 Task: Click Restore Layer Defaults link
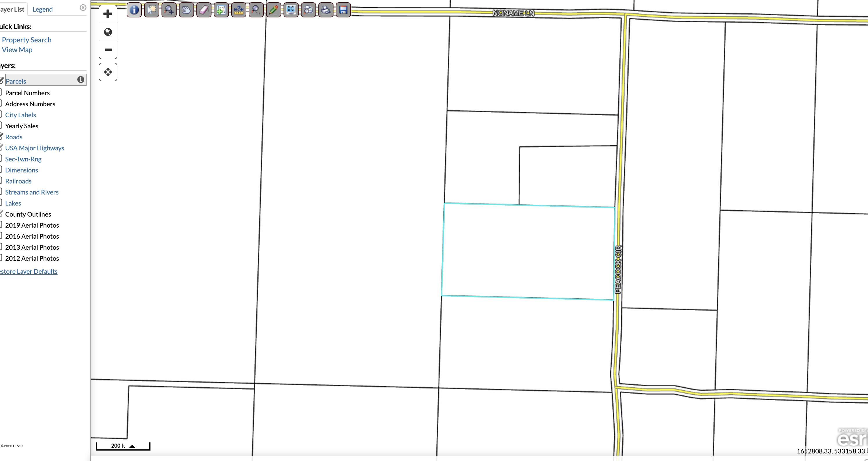(29, 271)
